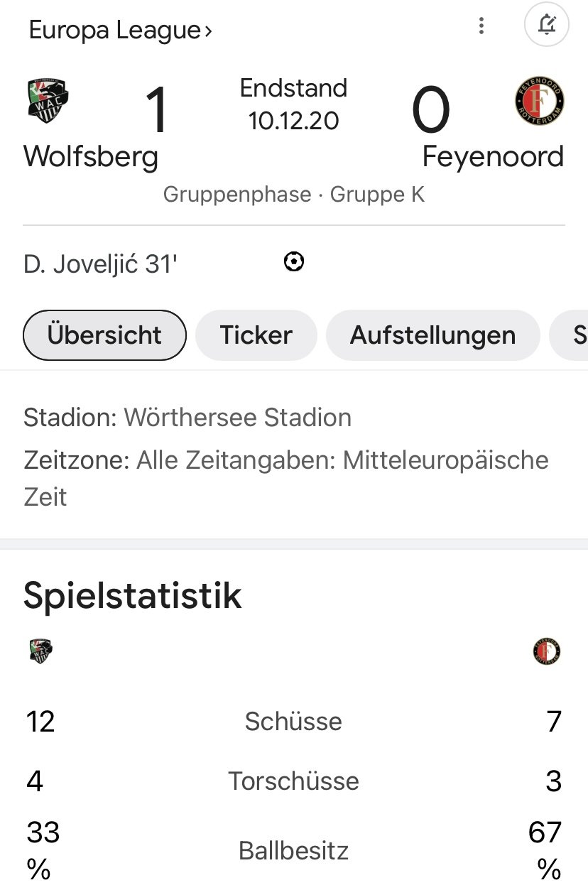Tap the notification bell icon

click(546, 26)
